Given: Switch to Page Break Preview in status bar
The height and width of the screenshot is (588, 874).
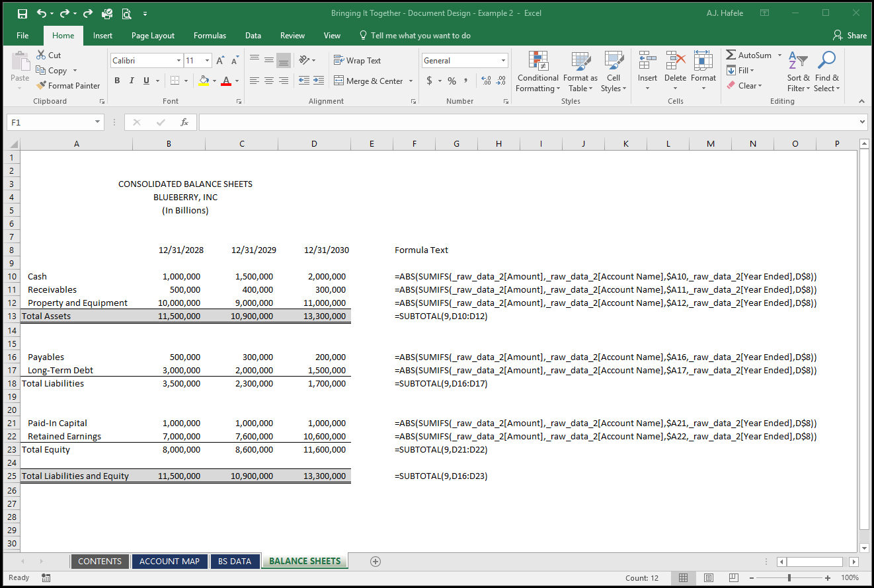Looking at the screenshot, I should coord(734,577).
